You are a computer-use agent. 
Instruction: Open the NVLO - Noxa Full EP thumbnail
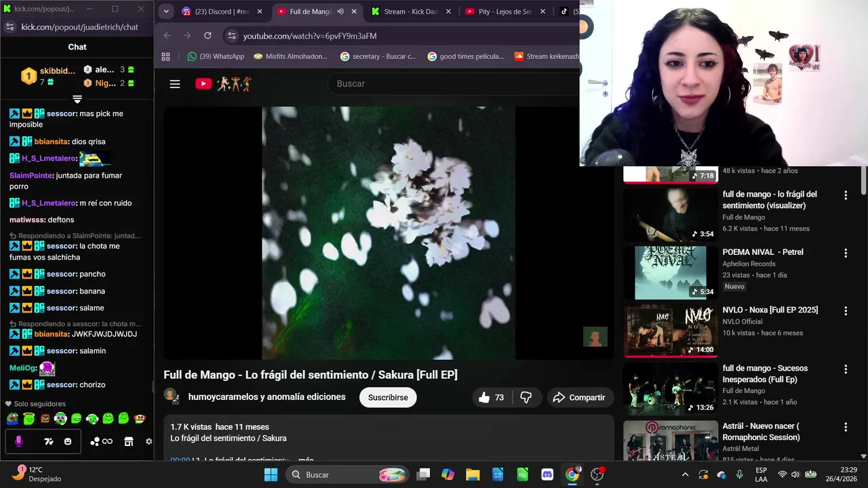[670, 331]
